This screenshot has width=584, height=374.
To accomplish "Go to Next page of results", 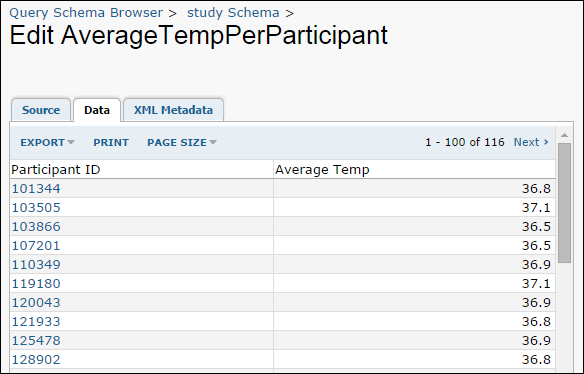I will [x=531, y=142].
